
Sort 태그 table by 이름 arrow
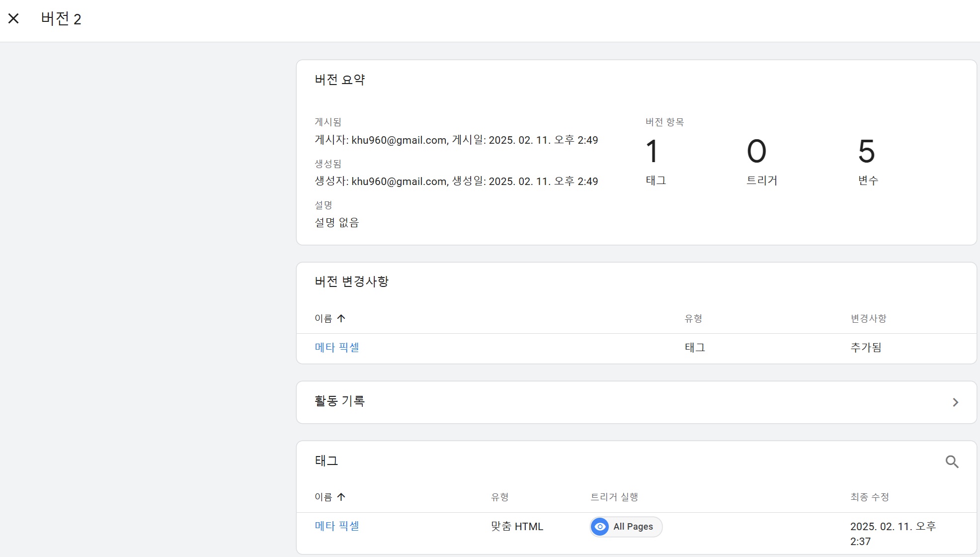pos(341,497)
